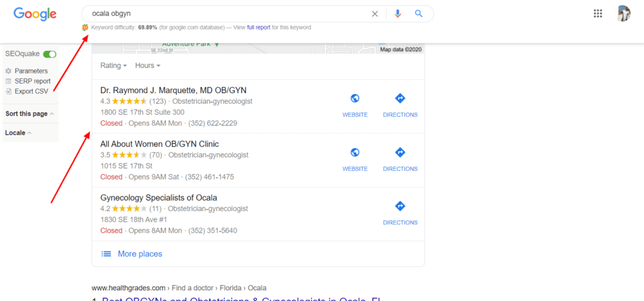Expand the Sort this page section
This screenshot has width=644, height=301.
[x=30, y=114]
